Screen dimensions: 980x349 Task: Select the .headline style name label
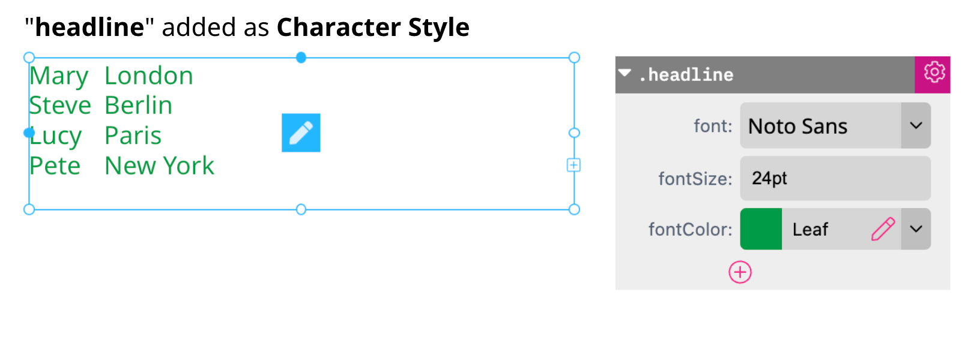[x=688, y=74]
